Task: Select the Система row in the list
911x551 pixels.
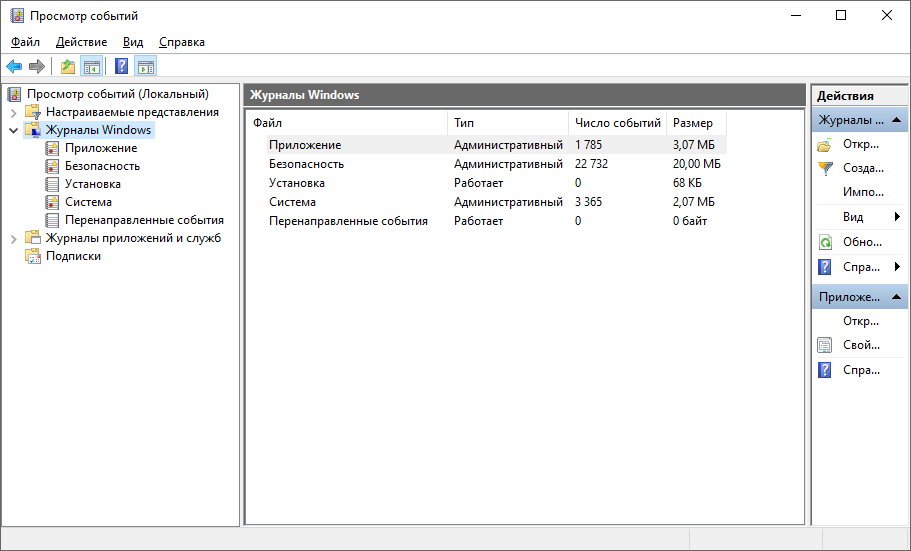Action: point(497,202)
